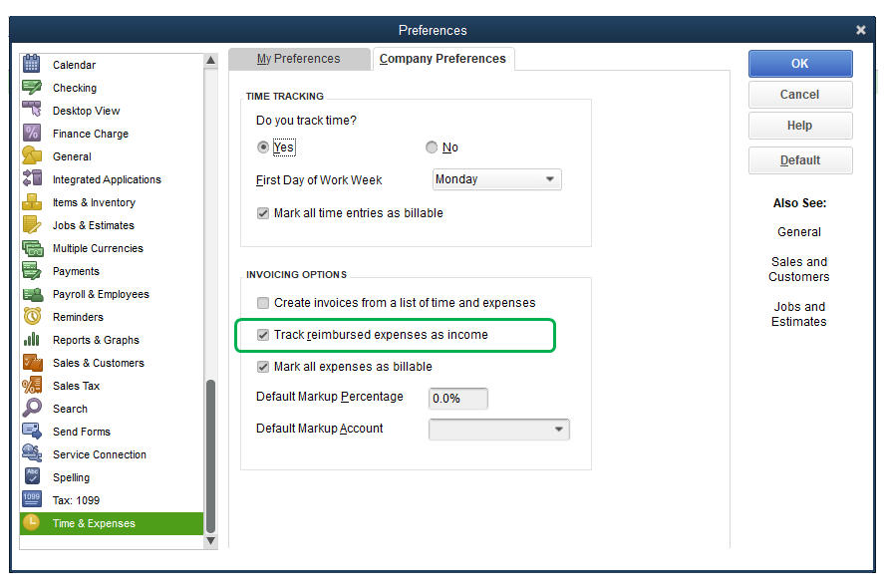Open the Tax: 1099 icon
This screenshot has width=884, height=588.
pos(32,500)
